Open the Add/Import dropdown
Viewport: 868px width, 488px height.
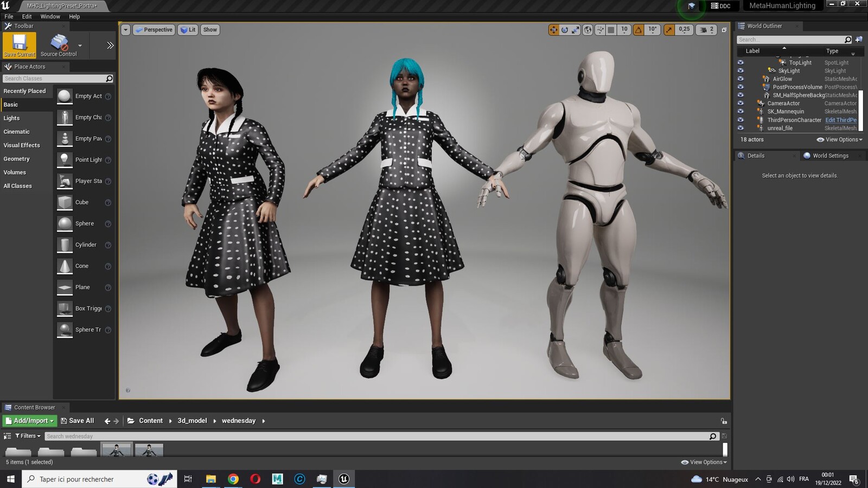(30, 421)
